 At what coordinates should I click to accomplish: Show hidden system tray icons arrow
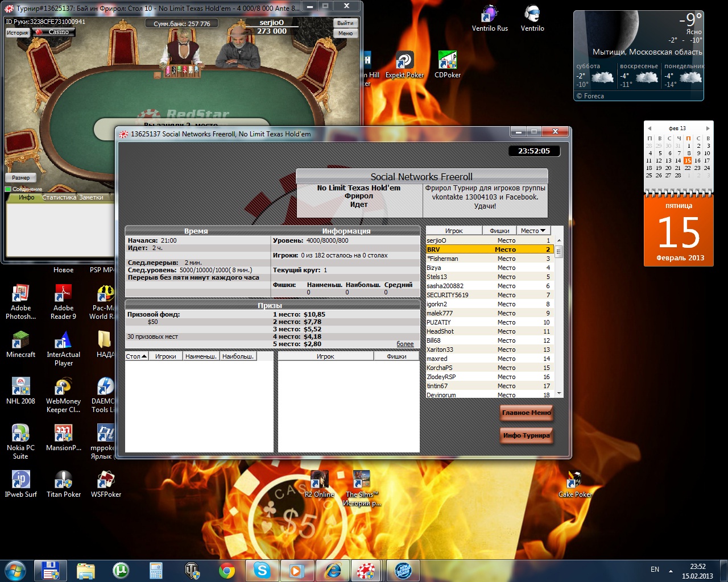671,570
